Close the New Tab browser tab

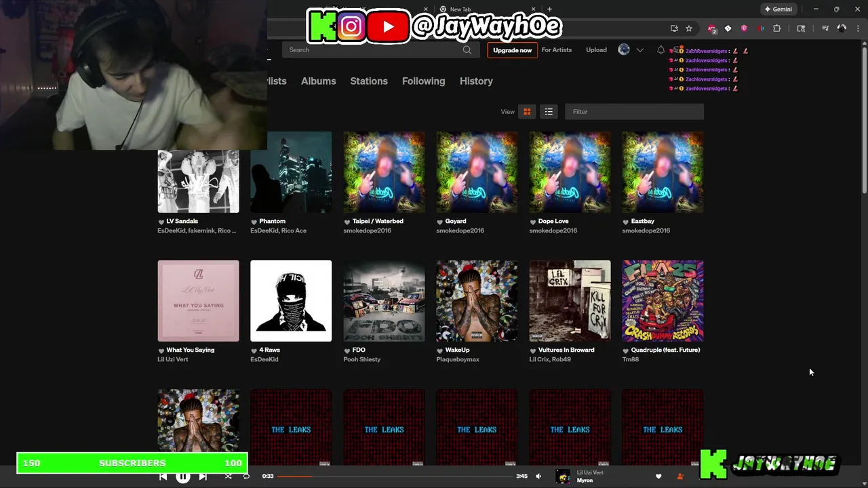coord(535,9)
